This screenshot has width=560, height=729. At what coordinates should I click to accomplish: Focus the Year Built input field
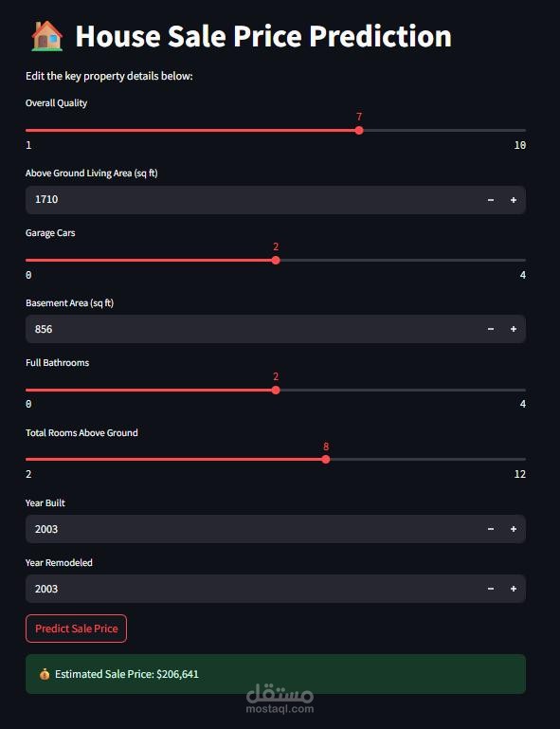pyautogui.click(x=252, y=529)
